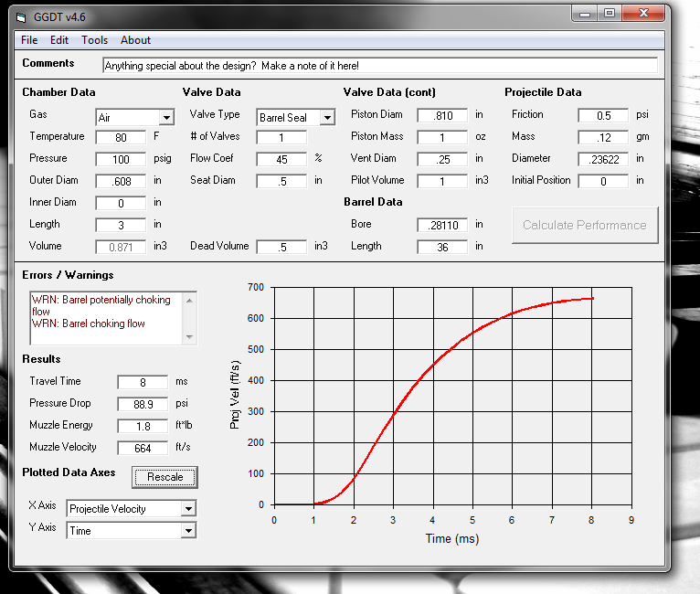Click the Temperature input field

pos(121,137)
